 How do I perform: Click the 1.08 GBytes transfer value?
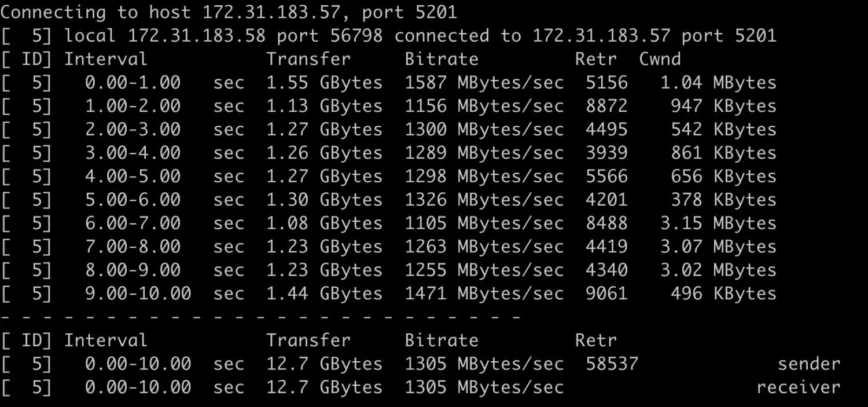[x=324, y=223]
